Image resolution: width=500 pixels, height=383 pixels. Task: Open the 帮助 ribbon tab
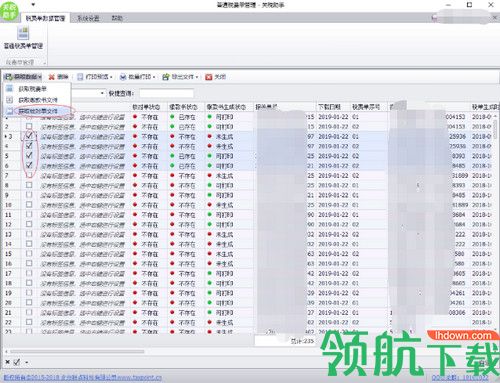[x=117, y=18]
